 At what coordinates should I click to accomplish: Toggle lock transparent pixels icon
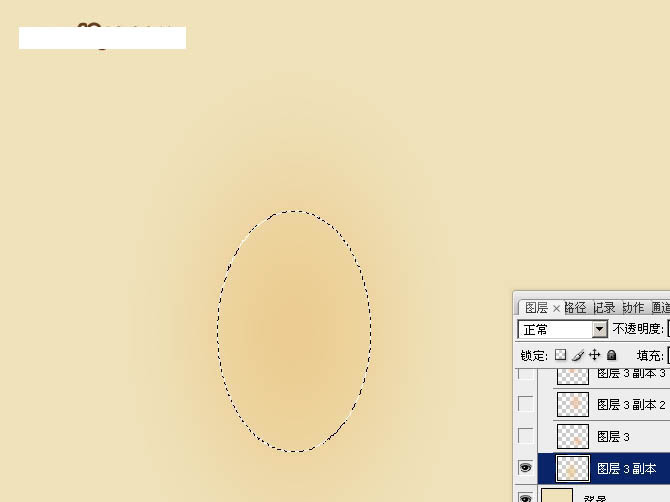tap(560, 355)
